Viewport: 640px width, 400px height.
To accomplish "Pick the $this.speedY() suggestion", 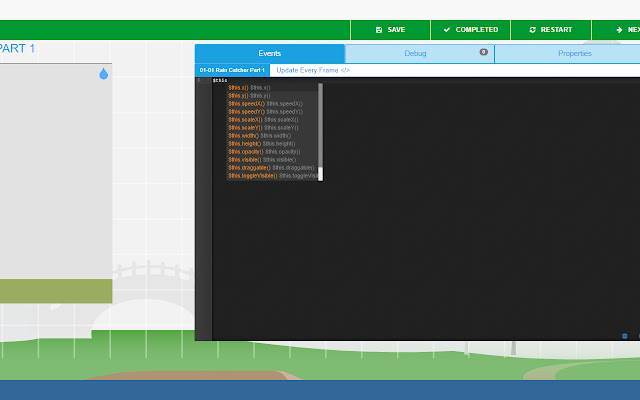I will pyautogui.click(x=272, y=112).
